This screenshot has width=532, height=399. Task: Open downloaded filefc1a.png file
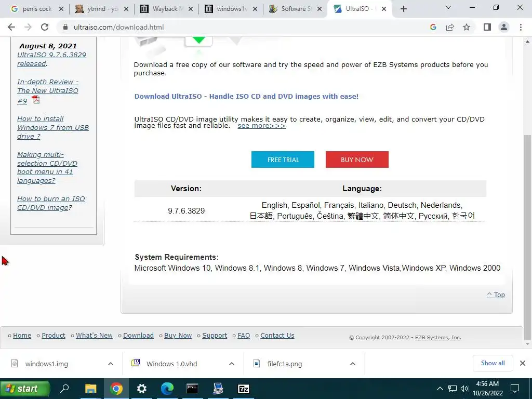point(284,364)
